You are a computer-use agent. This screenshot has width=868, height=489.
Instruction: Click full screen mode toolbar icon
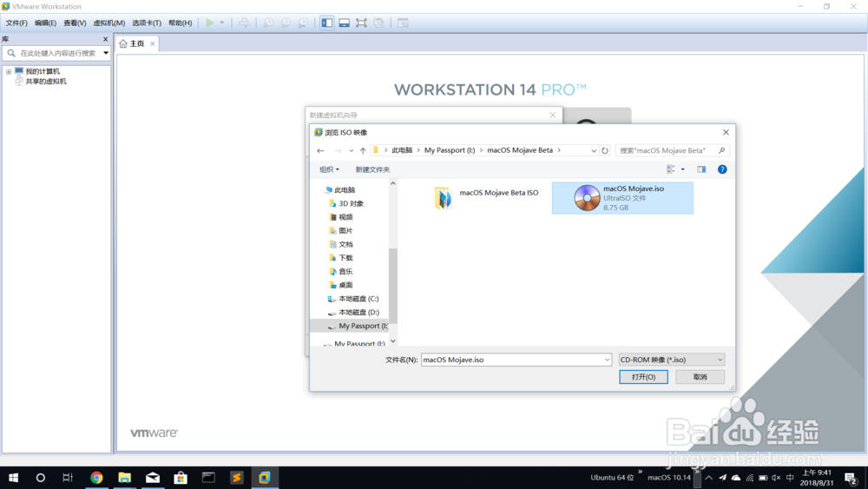(x=361, y=23)
